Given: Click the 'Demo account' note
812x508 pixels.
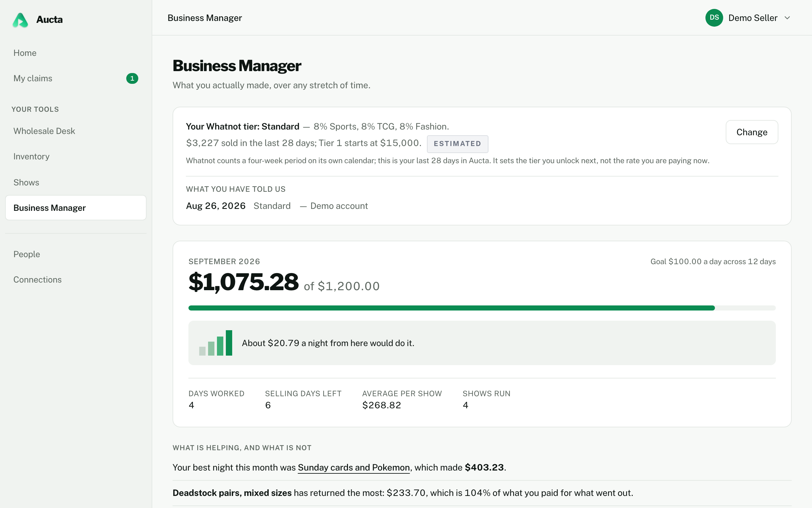Looking at the screenshot, I should pyautogui.click(x=339, y=206).
